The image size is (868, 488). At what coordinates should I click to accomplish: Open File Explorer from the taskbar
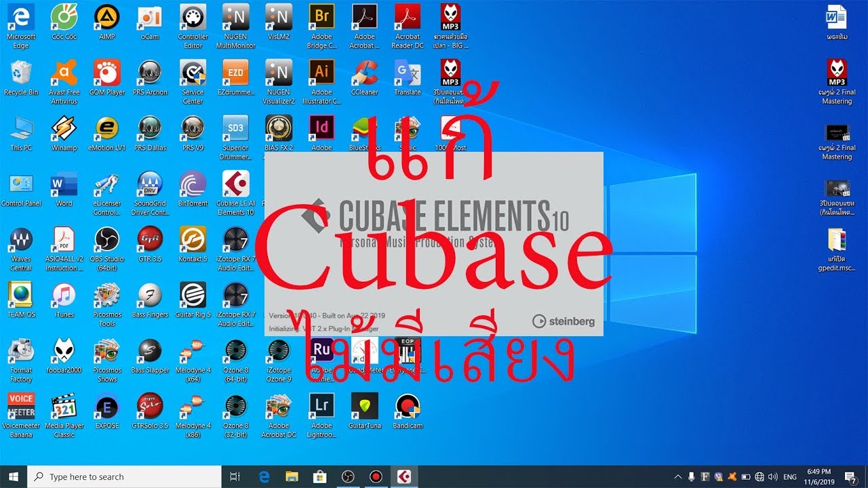[292, 476]
